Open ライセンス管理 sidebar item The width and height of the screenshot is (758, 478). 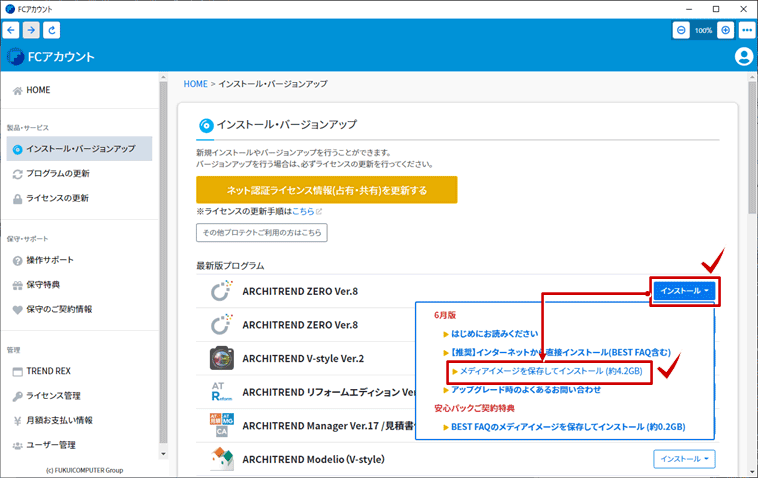[x=53, y=395]
